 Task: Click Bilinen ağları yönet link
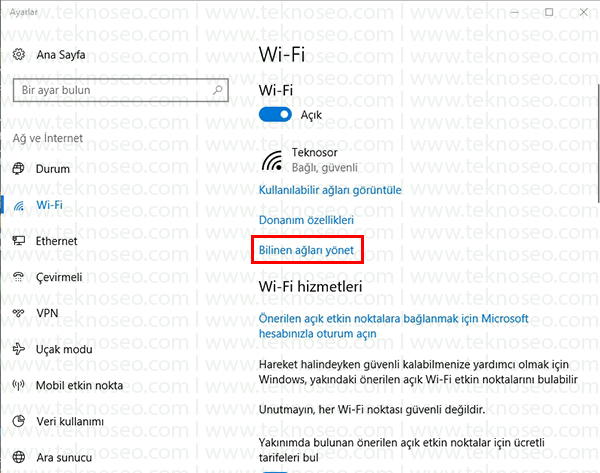pyautogui.click(x=306, y=250)
